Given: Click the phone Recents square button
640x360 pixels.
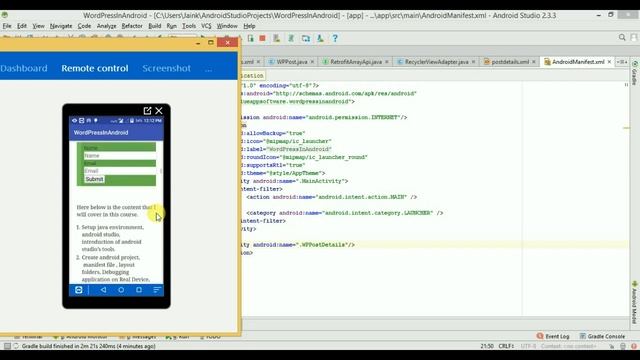Looking at the screenshot, I should coord(139,290).
